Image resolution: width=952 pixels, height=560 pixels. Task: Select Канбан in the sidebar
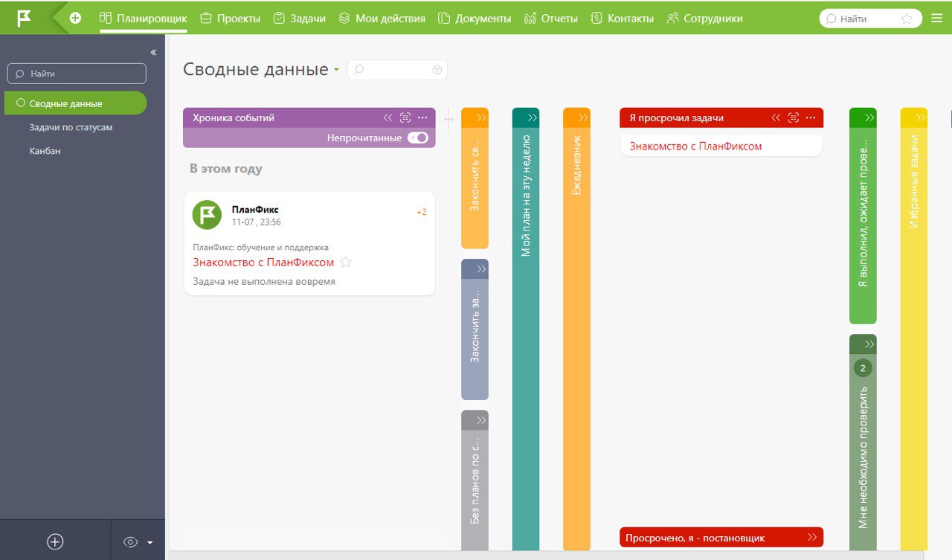(x=45, y=151)
